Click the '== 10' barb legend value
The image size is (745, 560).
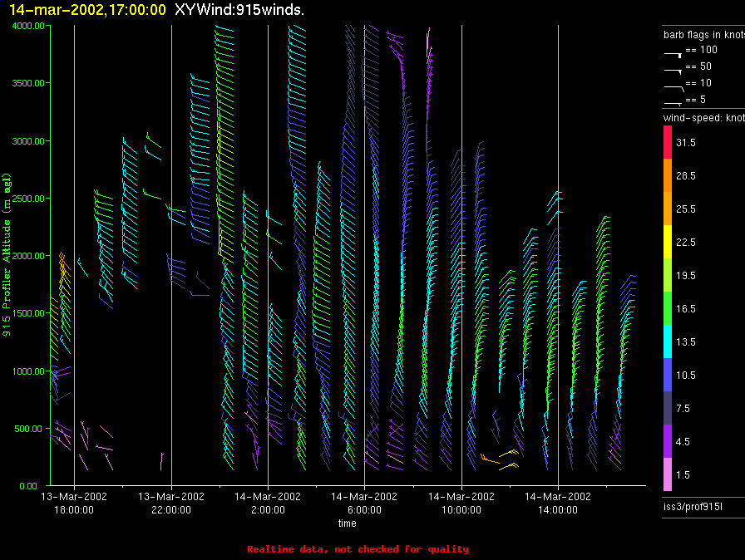698,82
